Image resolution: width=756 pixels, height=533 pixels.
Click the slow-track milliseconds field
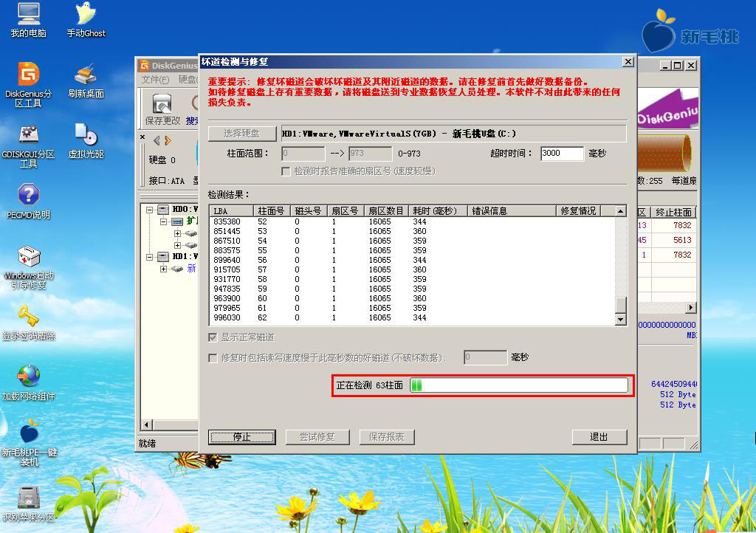click(x=485, y=357)
